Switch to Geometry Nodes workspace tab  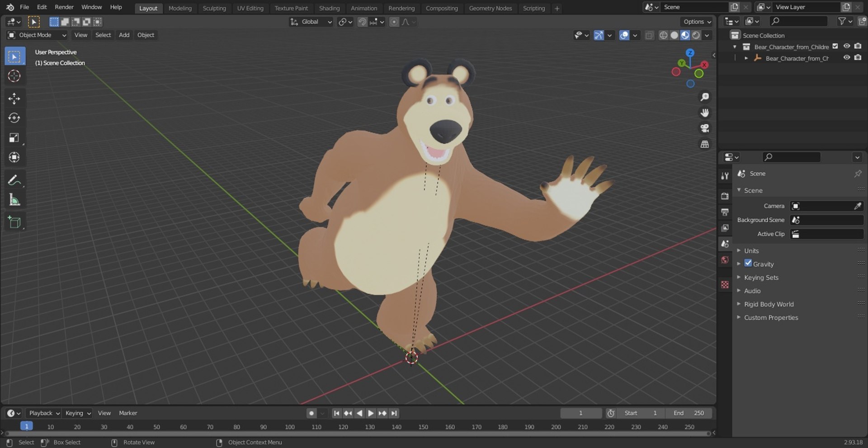490,8
